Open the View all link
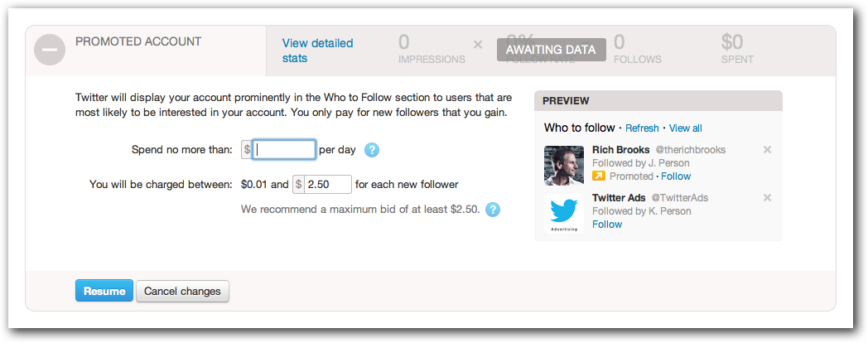This screenshot has height=343, width=868. click(x=685, y=128)
